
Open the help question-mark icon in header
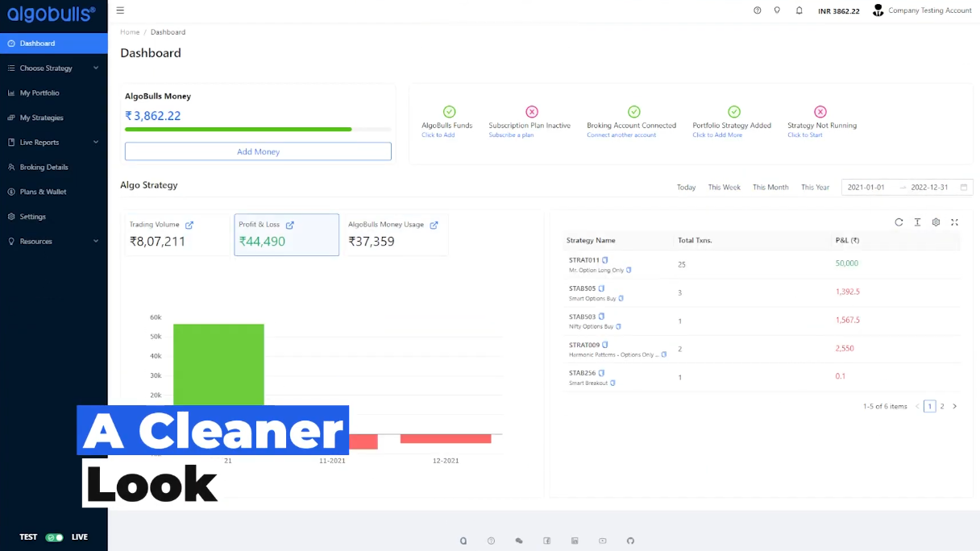coord(757,10)
